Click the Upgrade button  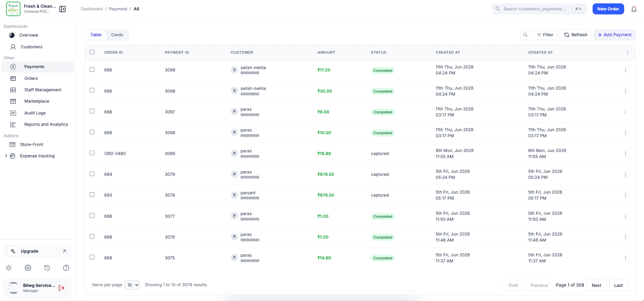coord(37,251)
